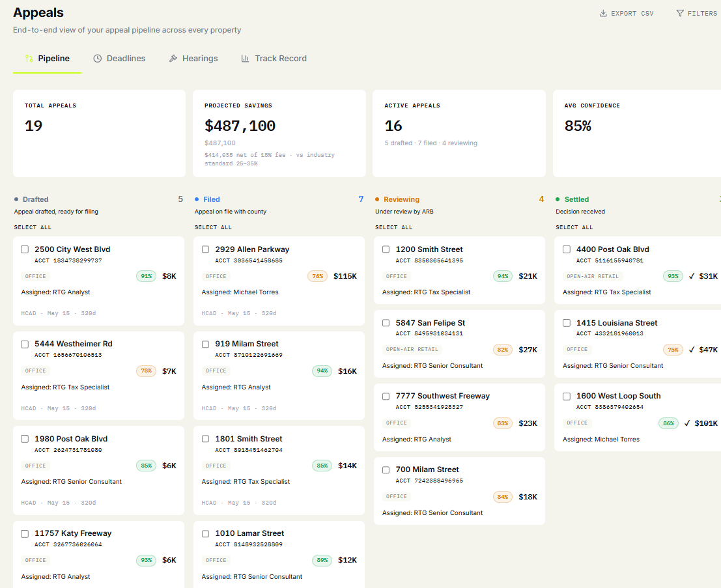Click the Reviewing column header
This screenshot has width=721, height=588.
click(401, 199)
